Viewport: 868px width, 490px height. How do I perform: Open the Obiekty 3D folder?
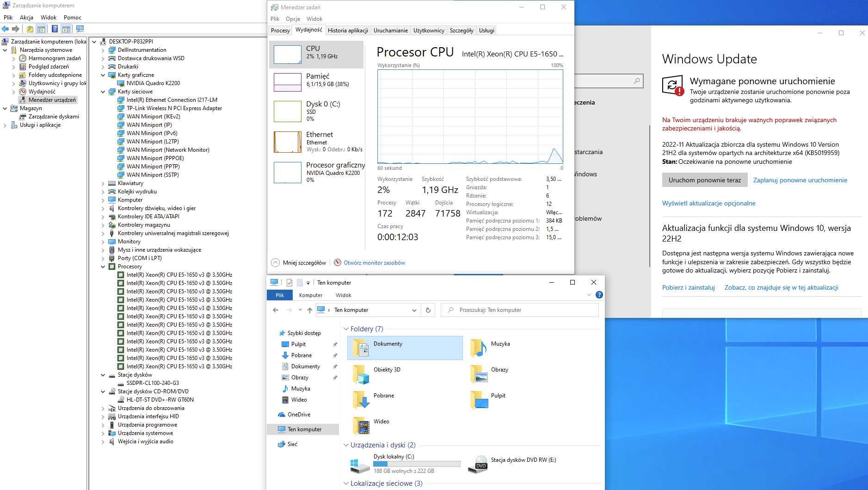(x=405, y=374)
